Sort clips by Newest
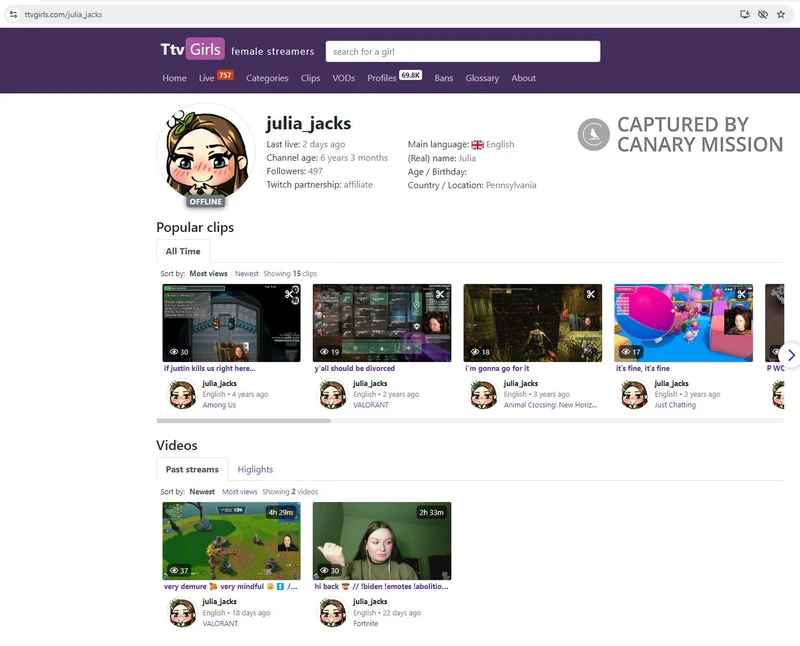Image resolution: width=800 pixels, height=646 pixels. tap(246, 273)
